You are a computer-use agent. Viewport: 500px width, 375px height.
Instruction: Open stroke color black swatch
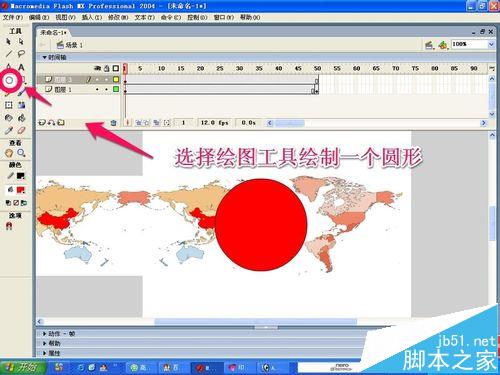pyautogui.click(x=21, y=176)
